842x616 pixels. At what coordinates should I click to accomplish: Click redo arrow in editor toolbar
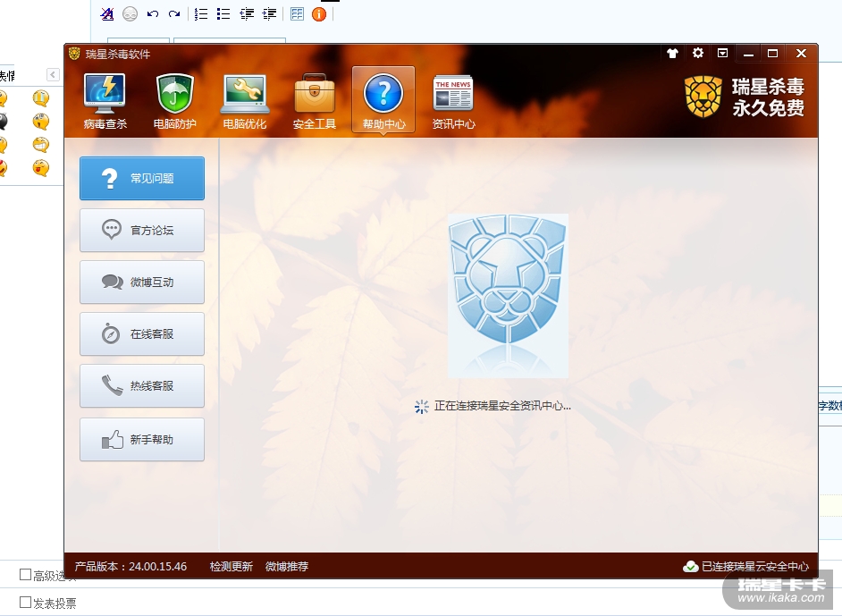click(174, 14)
